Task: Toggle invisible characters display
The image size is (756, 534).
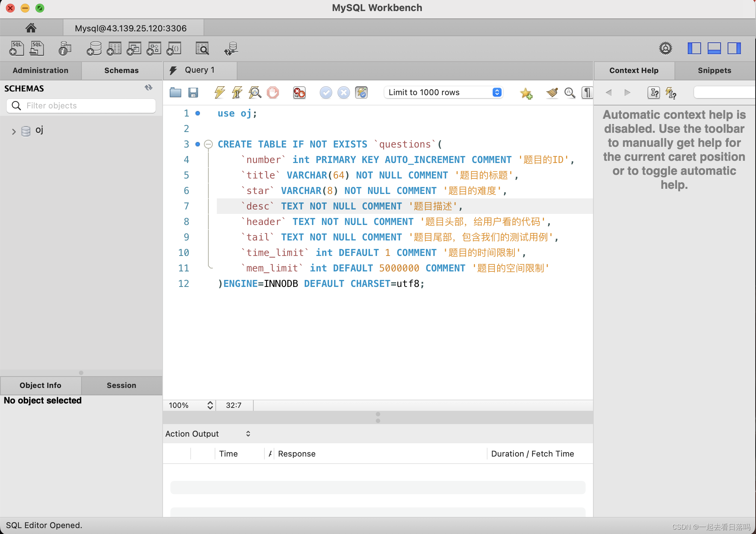Action: click(x=587, y=93)
